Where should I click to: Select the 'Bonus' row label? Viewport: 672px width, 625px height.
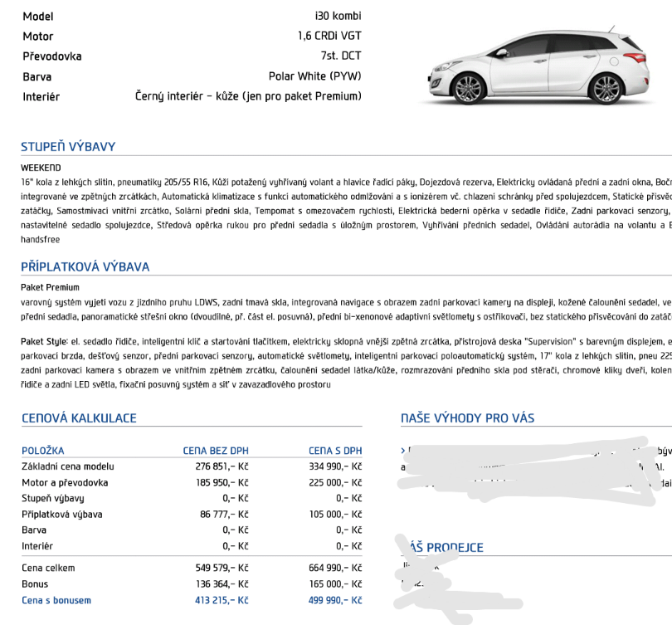(35, 584)
